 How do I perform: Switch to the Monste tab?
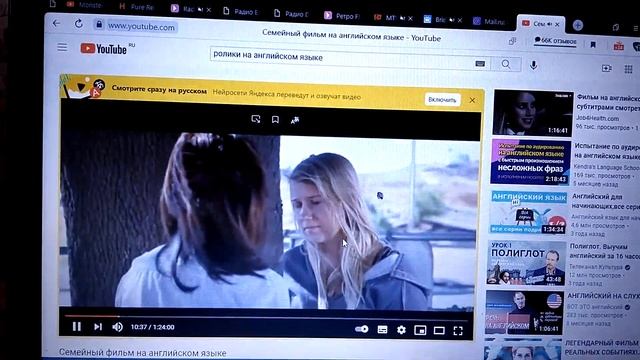coord(84,4)
